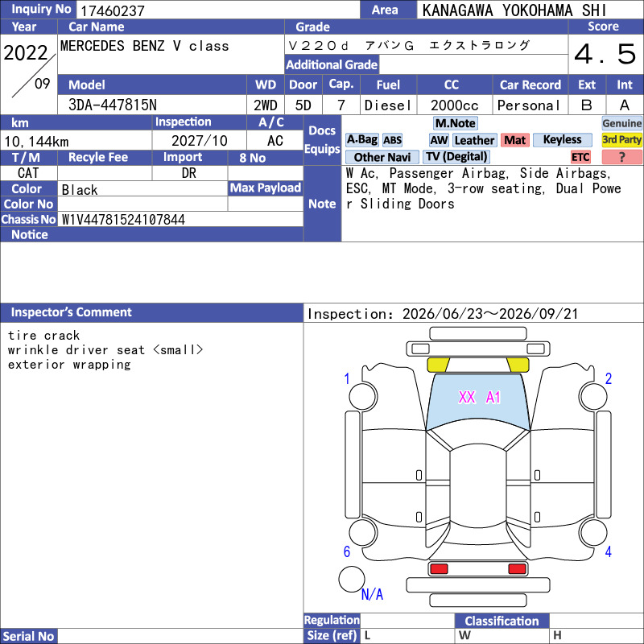The width and height of the screenshot is (644, 644).
Task: Click the XX mark on windshield
Action: (467, 397)
